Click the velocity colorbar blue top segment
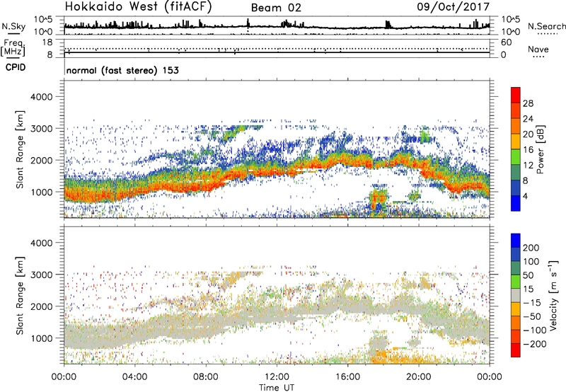Viewport: 566px width, 392px height. [516, 241]
